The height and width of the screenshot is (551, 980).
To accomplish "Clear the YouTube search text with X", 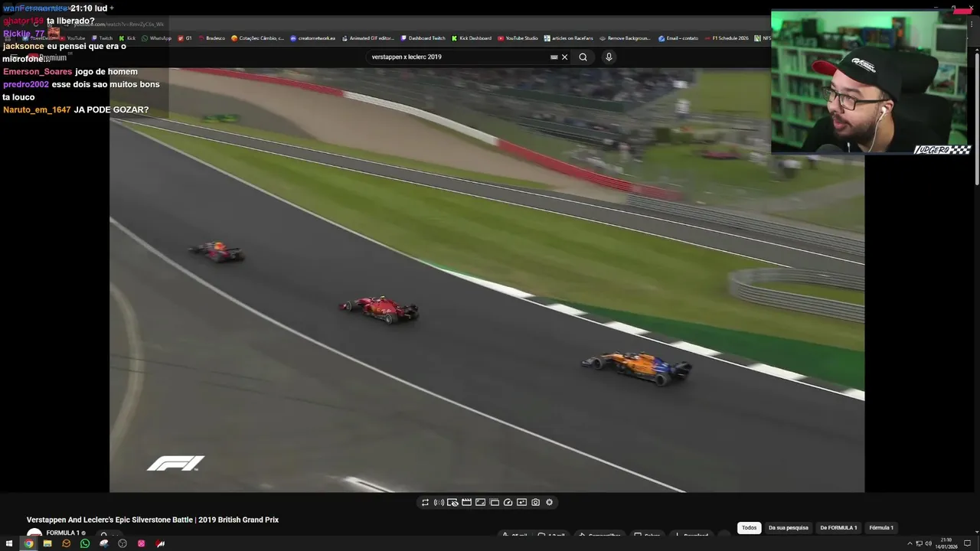I will click(x=565, y=57).
